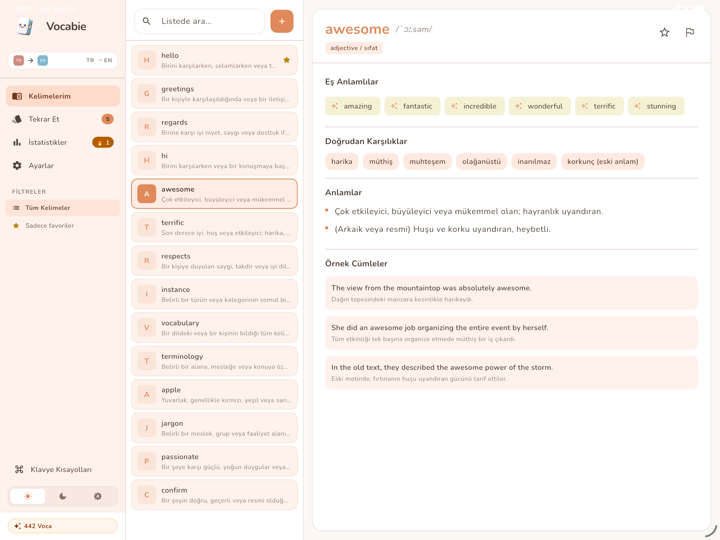Image resolution: width=720 pixels, height=540 pixels.
Task: Click the search magnifier icon
Action: tap(146, 21)
